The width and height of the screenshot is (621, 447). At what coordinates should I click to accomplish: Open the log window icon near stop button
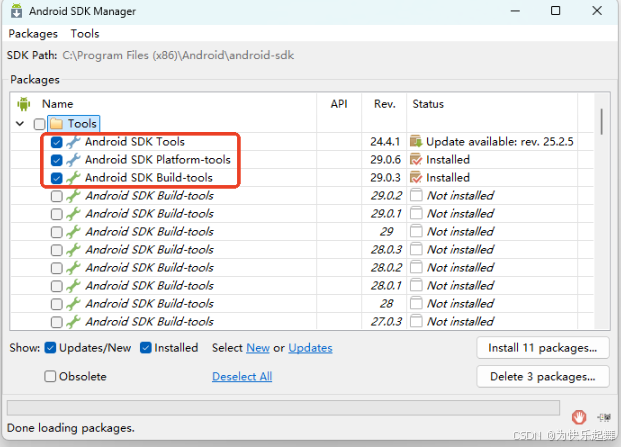click(604, 417)
